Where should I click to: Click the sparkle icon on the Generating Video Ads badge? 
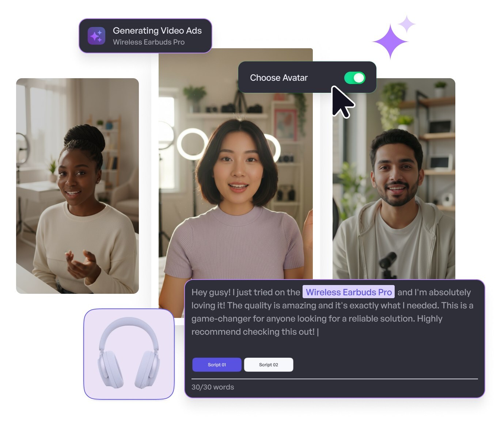click(96, 35)
